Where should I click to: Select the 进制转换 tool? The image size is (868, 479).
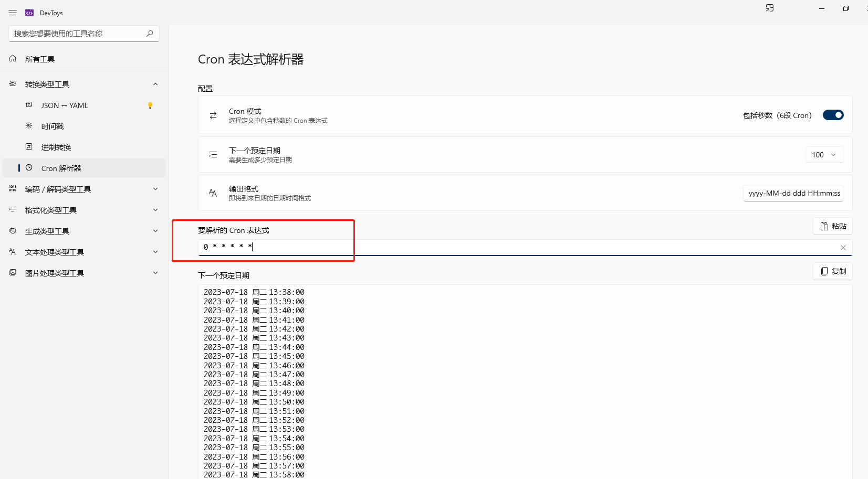[x=84, y=147]
